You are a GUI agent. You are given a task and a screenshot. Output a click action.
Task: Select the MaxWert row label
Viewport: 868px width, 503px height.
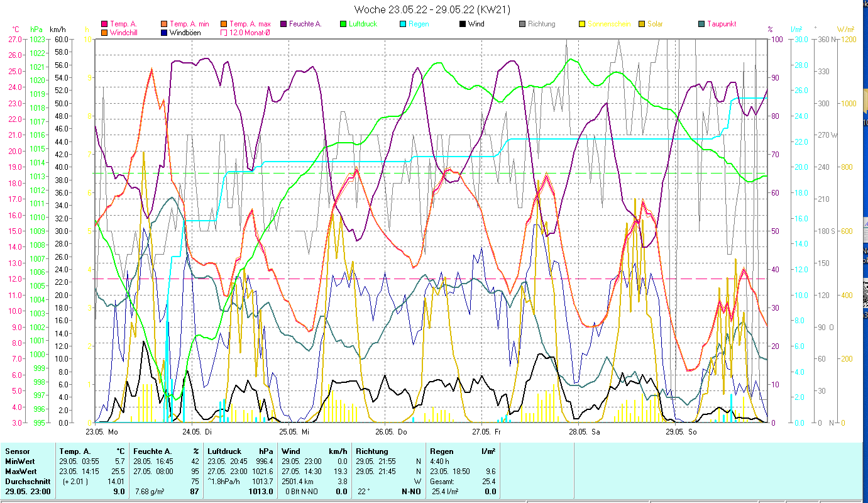pyautogui.click(x=21, y=472)
